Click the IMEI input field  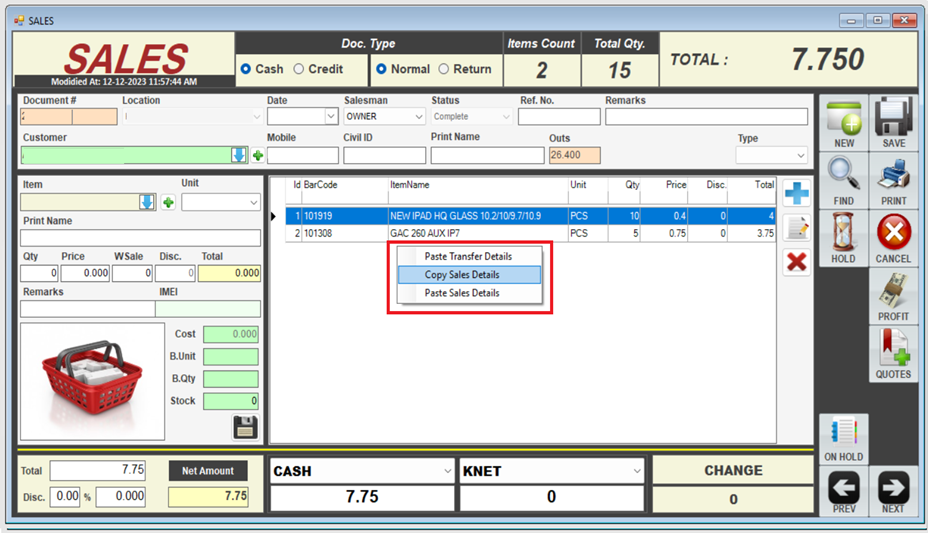pos(208,309)
